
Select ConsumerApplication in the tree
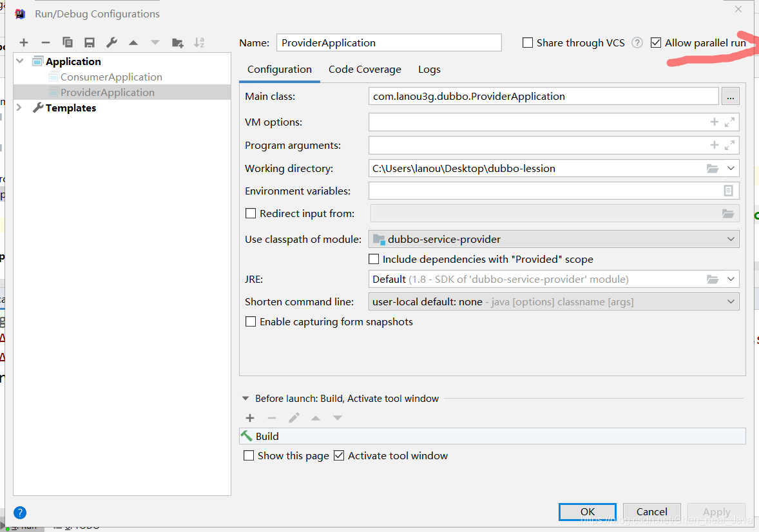coord(111,77)
